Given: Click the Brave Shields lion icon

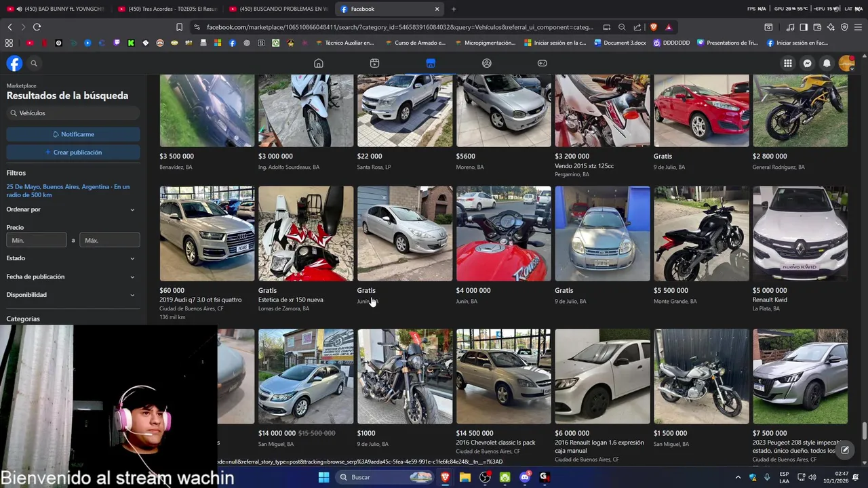Looking at the screenshot, I should [x=653, y=27].
